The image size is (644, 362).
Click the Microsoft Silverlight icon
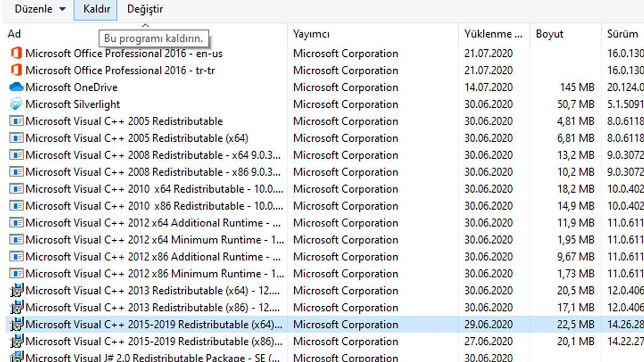pos(15,104)
